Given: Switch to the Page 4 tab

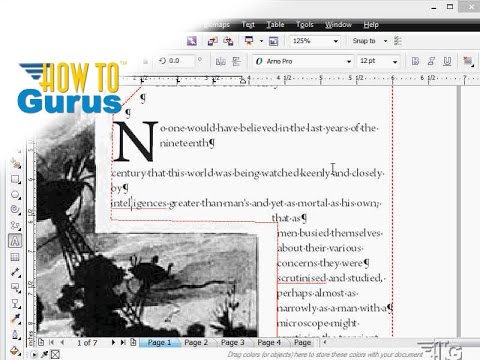Looking at the screenshot, I should (x=269, y=342).
